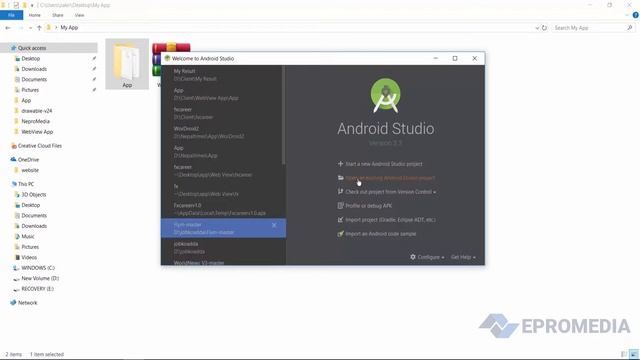The image size is (640, 360).
Task: Open Explorer's recent locations dropdown arrow
Action: (x=31, y=28)
